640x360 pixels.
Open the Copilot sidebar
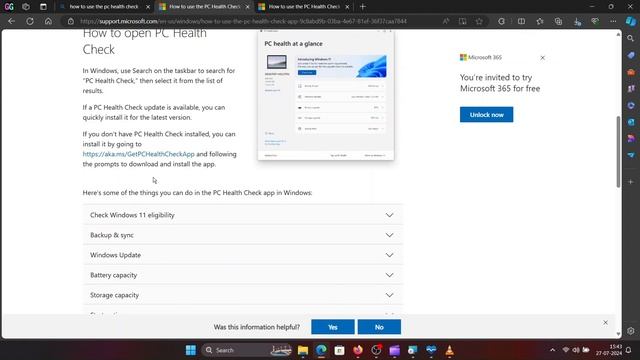tap(631, 21)
